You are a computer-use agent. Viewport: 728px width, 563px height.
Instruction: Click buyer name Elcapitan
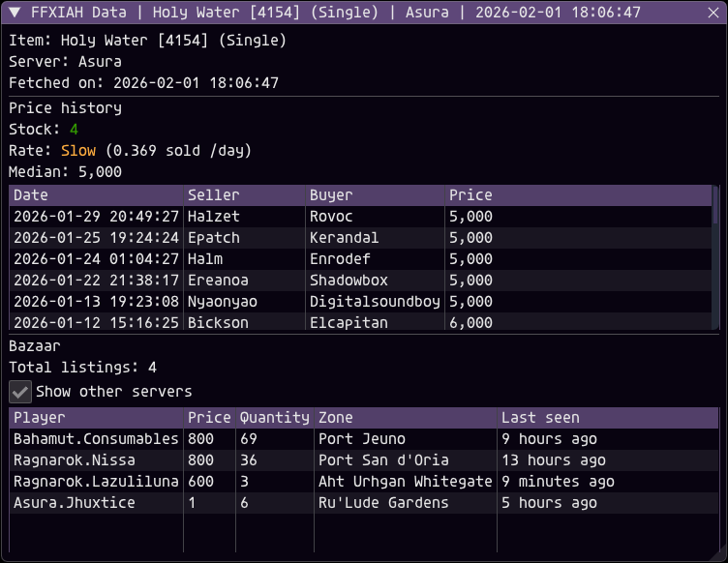click(349, 322)
